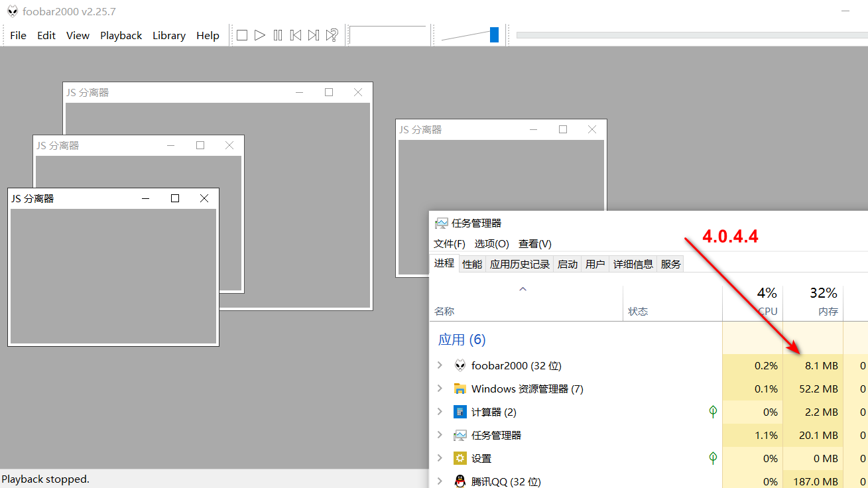Screen dimensions: 868x488
Task: Click the foobar2000 process icon
Action: click(460, 365)
